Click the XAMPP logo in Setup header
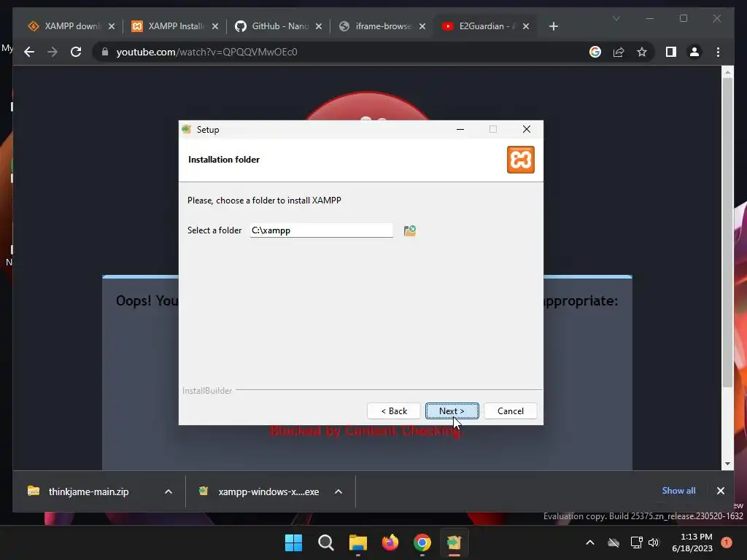The width and height of the screenshot is (747, 560). pyautogui.click(x=520, y=160)
